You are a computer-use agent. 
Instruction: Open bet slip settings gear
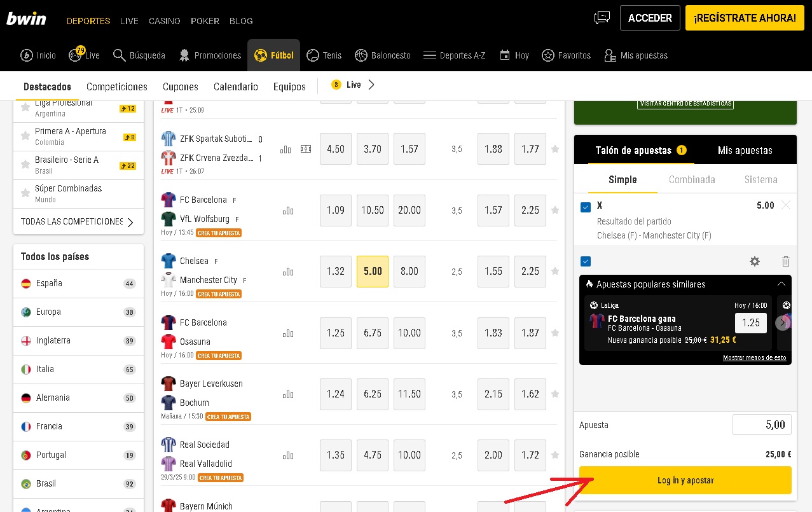(755, 261)
